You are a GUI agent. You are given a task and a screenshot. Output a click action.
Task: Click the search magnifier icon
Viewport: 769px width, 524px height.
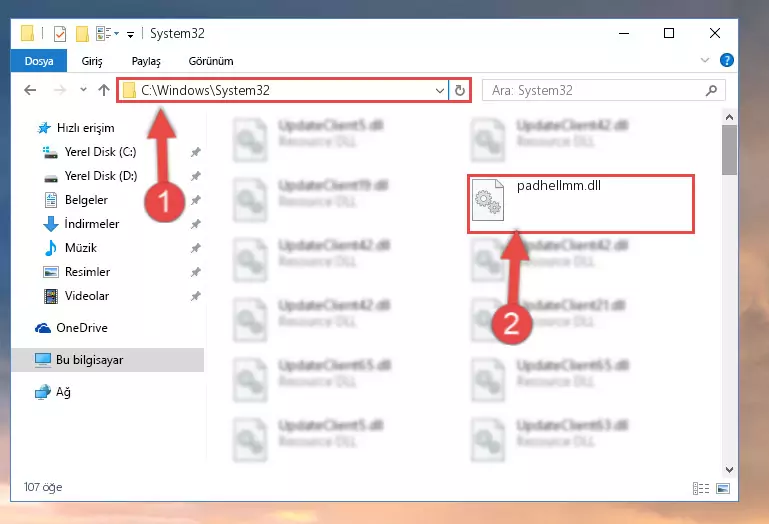coord(711,90)
